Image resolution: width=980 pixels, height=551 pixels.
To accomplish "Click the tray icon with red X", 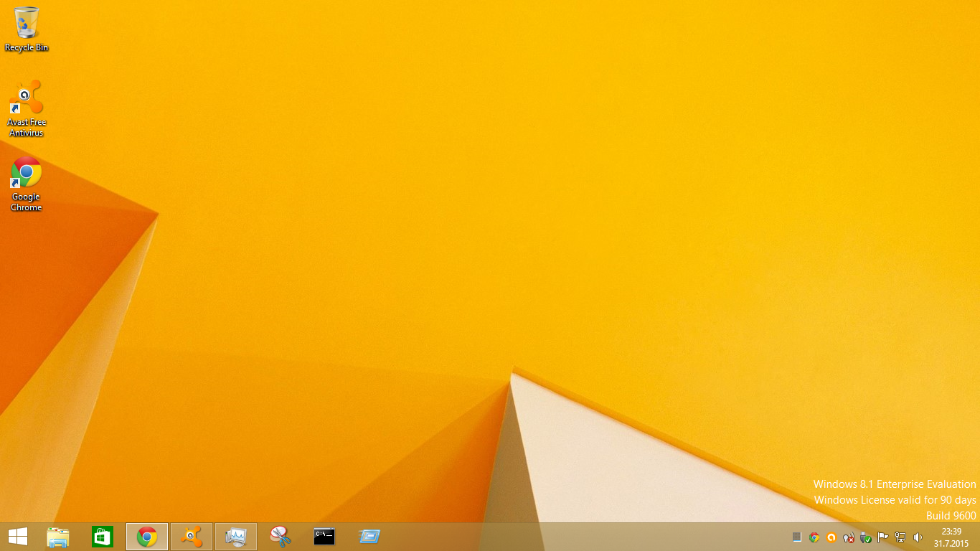I will click(x=849, y=537).
